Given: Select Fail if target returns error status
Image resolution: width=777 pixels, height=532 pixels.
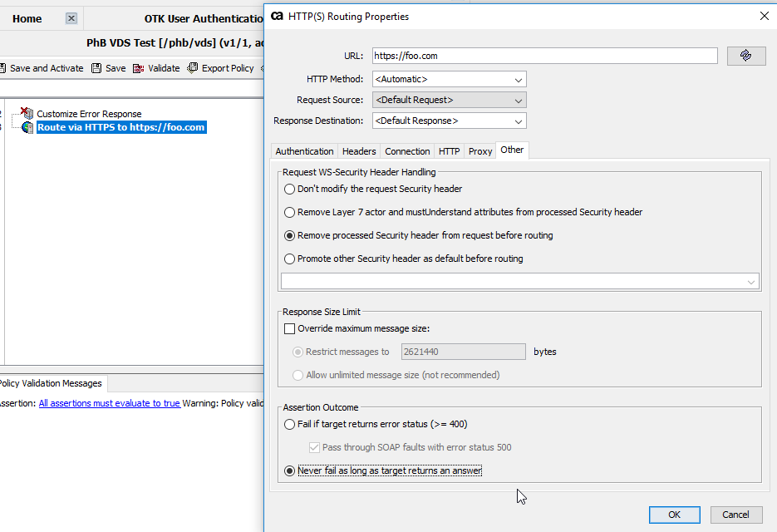Looking at the screenshot, I should pyautogui.click(x=289, y=424).
